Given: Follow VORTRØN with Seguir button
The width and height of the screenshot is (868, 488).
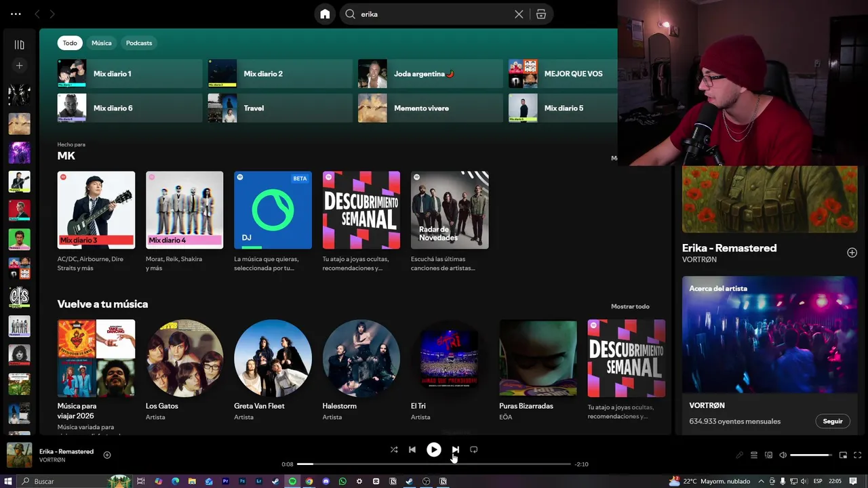Looking at the screenshot, I should pos(833,421).
